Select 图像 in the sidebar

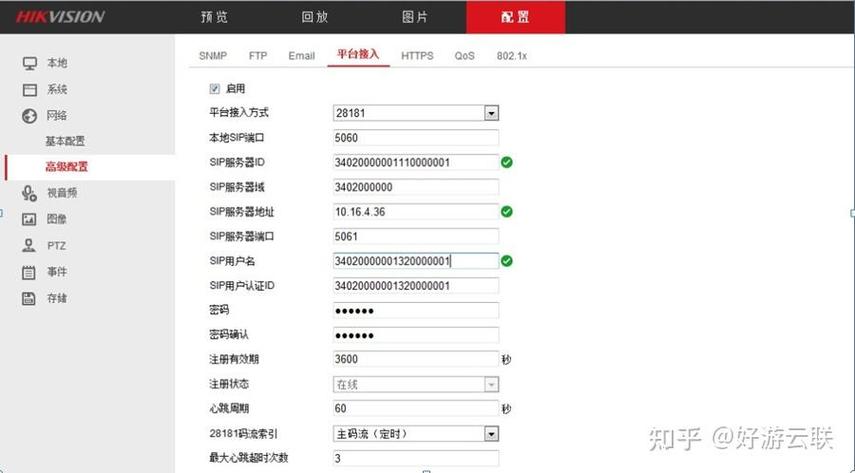click(57, 219)
